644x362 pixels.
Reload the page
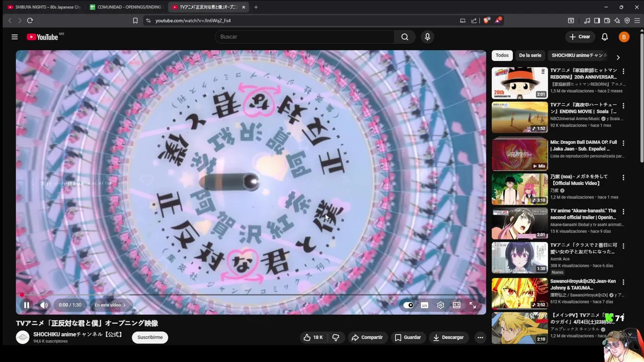click(x=30, y=21)
